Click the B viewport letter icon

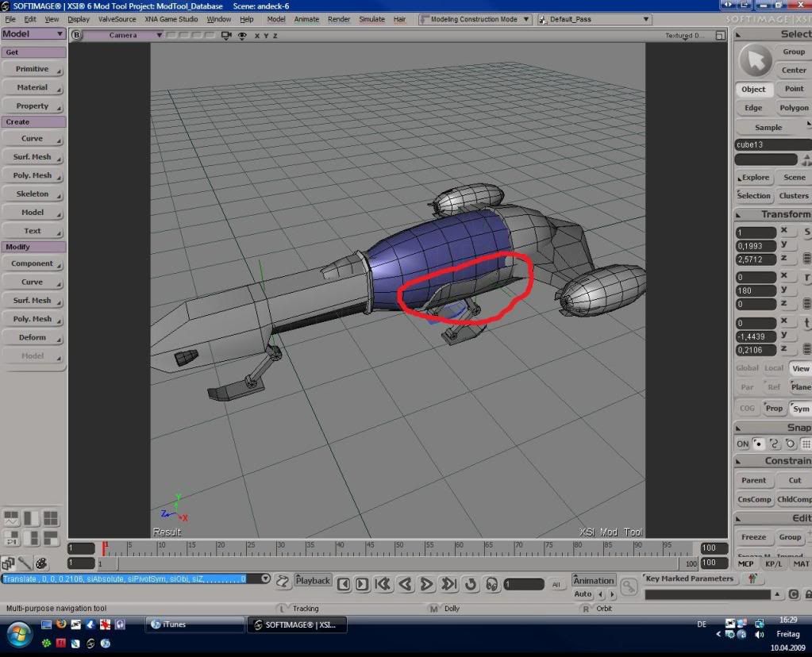(x=77, y=35)
